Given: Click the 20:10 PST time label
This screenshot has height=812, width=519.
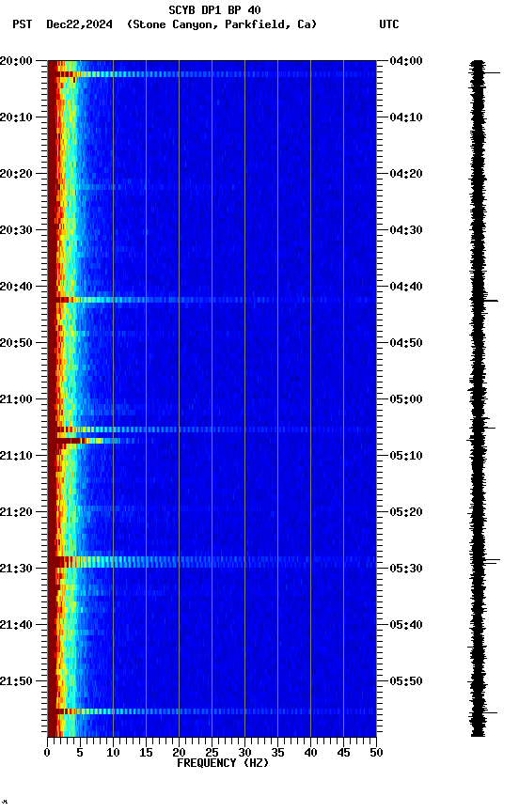Looking at the screenshot, I should pos(16,117).
